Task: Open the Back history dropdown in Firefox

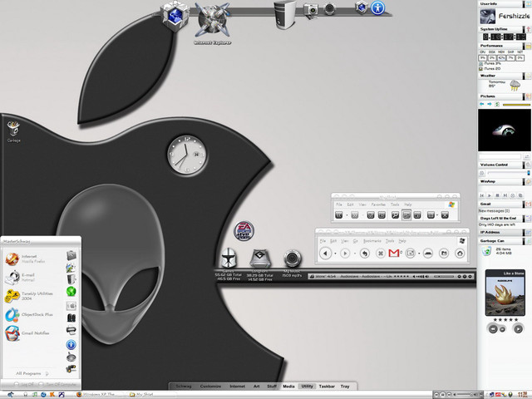Action: (x=335, y=254)
